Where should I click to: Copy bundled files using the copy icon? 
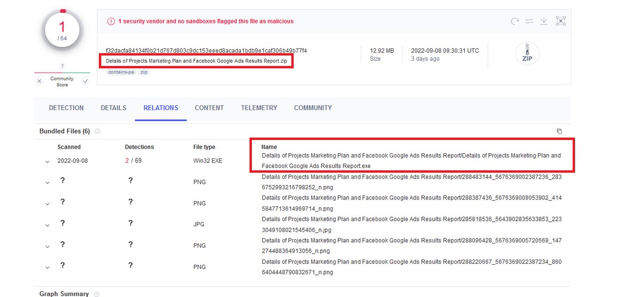coord(559,131)
